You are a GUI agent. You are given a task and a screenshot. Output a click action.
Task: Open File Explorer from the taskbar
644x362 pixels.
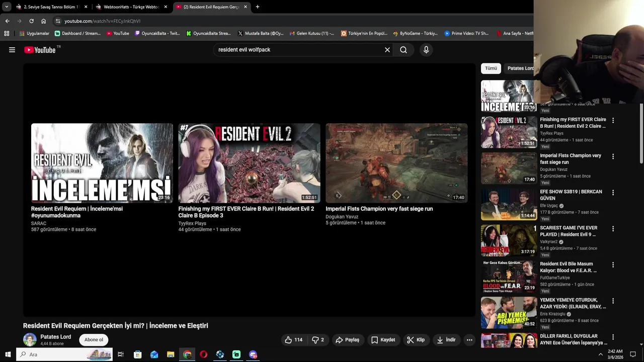click(x=171, y=354)
